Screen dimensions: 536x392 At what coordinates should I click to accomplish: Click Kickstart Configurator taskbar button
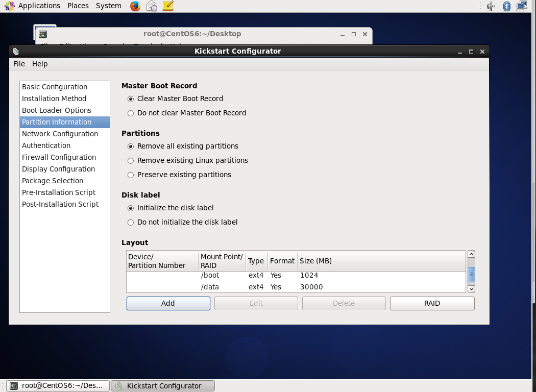(163, 386)
